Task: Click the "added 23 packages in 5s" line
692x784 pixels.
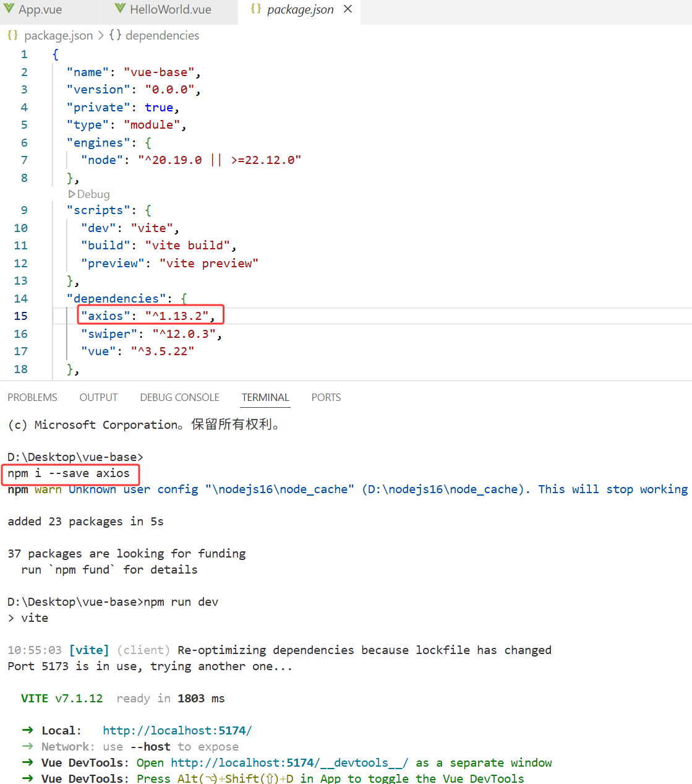Action: 85,522
